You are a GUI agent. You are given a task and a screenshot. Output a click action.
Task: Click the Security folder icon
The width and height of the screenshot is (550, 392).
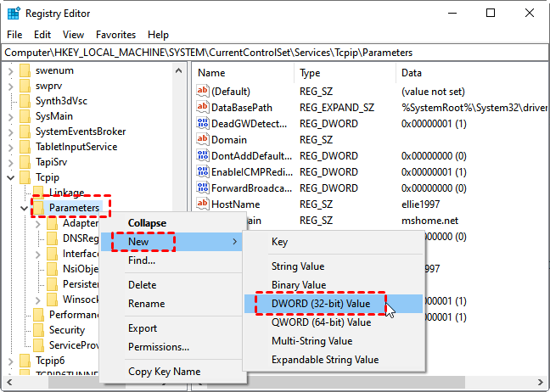click(x=38, y=330)
